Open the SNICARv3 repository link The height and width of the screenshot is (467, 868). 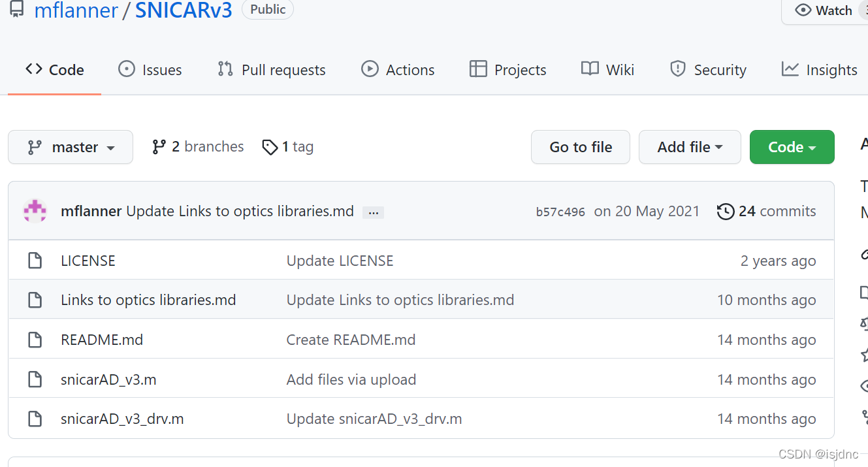pos(184,10)
